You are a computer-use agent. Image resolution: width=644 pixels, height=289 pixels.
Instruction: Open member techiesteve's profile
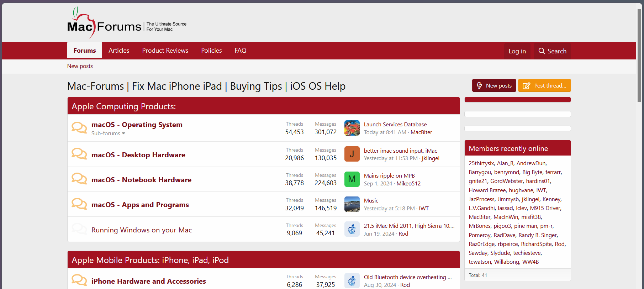coord(527,253)
